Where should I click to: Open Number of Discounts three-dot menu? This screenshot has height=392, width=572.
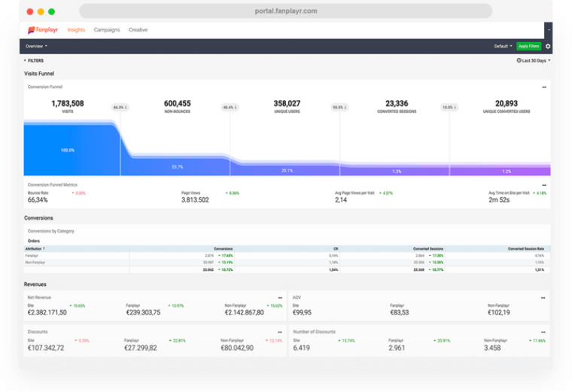(544, 332)
